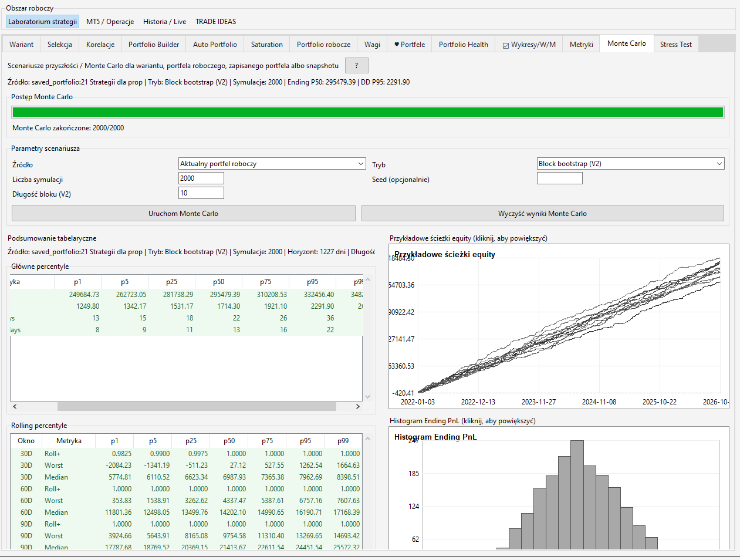
Task: Click Wyczyść wyniki Monte Carlo button
Action: pos(543,214)
